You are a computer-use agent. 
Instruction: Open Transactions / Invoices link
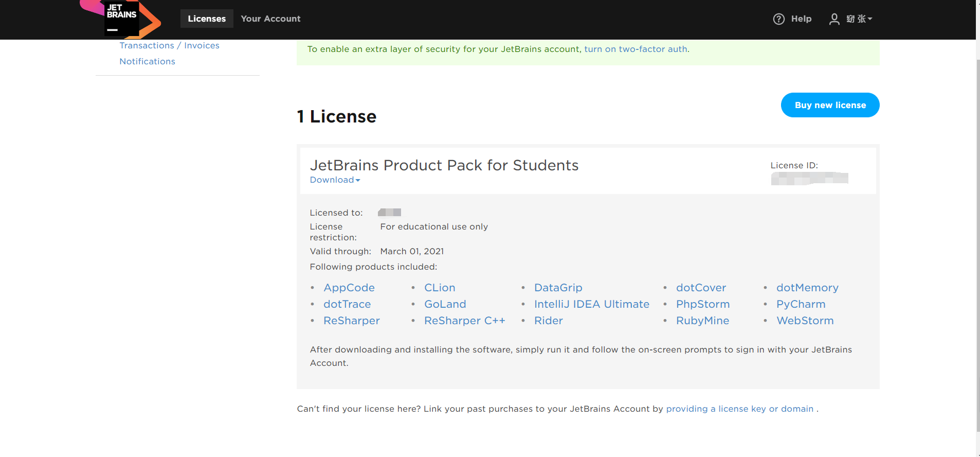coord(169,46)
